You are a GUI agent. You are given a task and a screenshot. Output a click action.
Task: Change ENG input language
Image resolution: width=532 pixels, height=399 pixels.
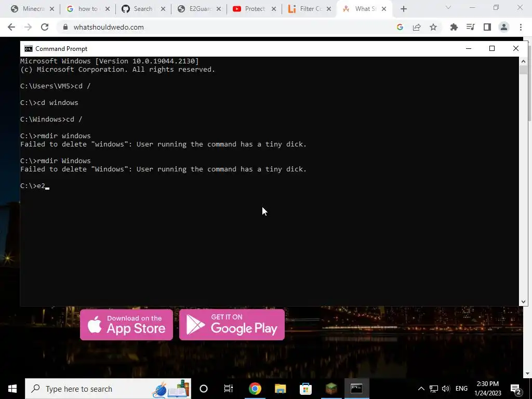coord(461,389)
